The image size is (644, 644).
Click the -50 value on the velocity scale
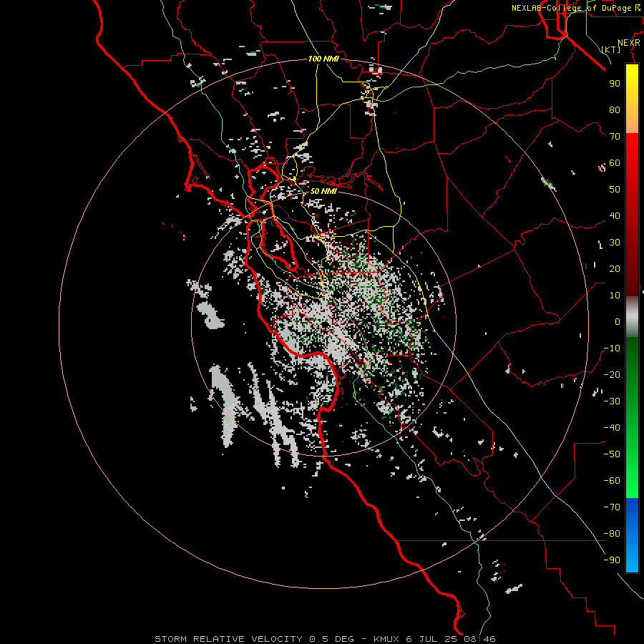(612, 454)
